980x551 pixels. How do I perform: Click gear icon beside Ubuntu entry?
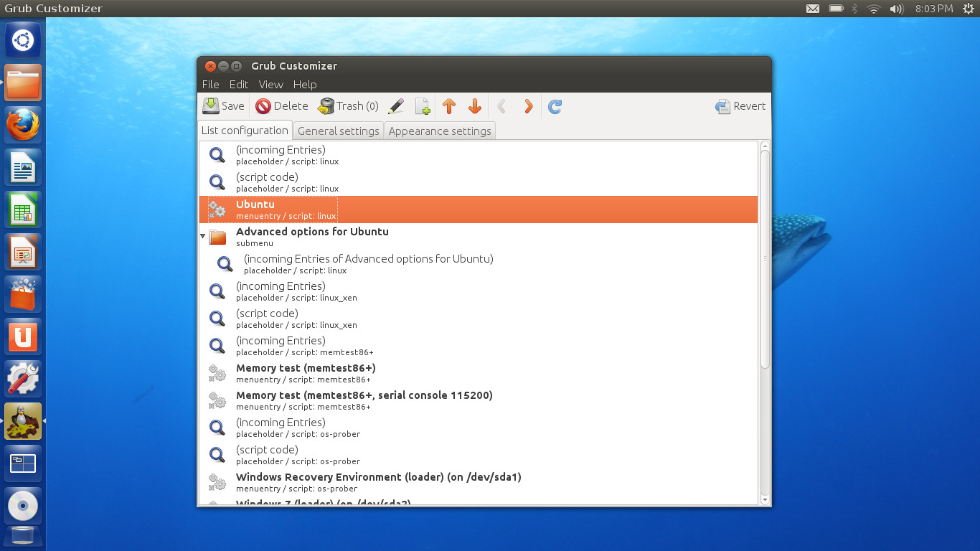217,209
